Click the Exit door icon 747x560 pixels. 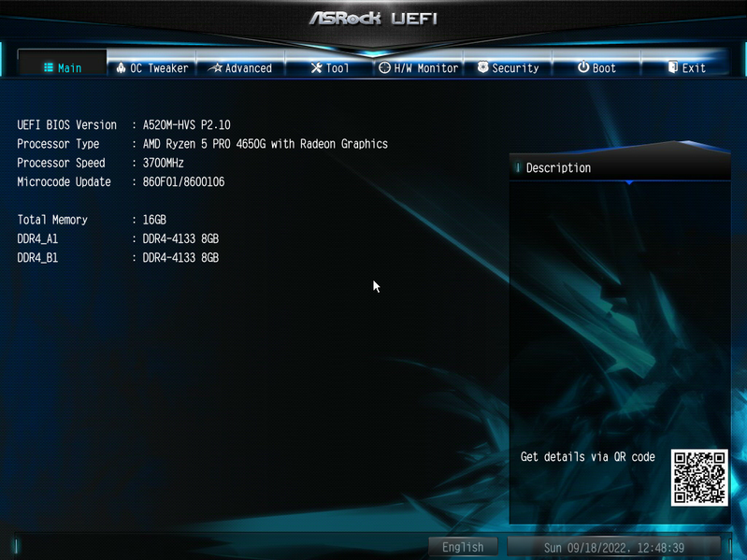pos(673,67)
